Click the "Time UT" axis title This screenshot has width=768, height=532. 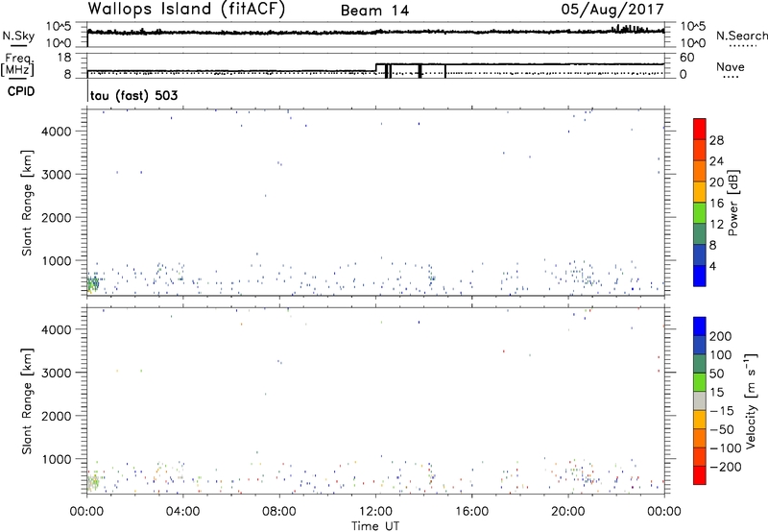coord(375,526)
